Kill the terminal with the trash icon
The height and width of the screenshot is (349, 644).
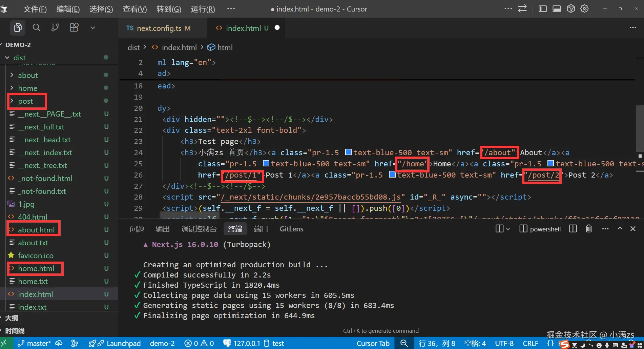tap(589, 229)
